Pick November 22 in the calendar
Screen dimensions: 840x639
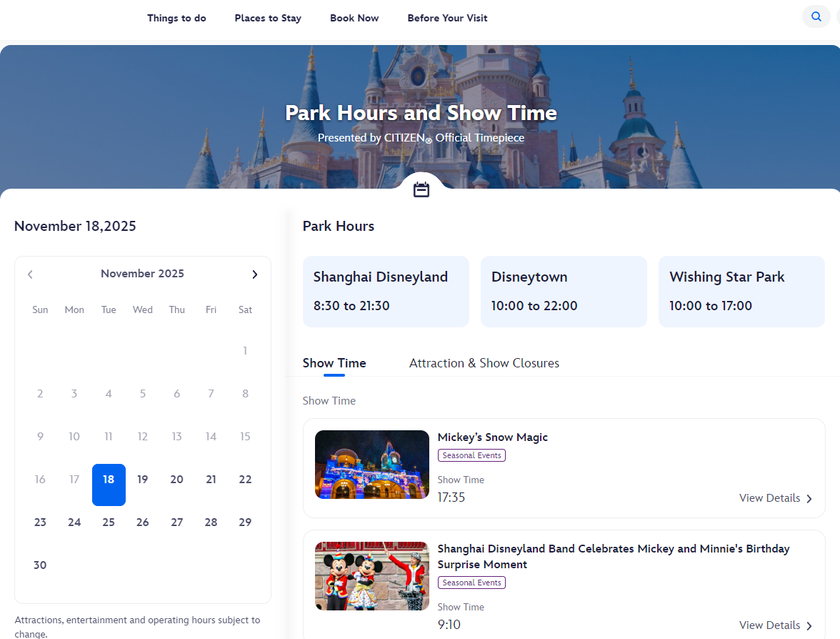pos(245,480)
